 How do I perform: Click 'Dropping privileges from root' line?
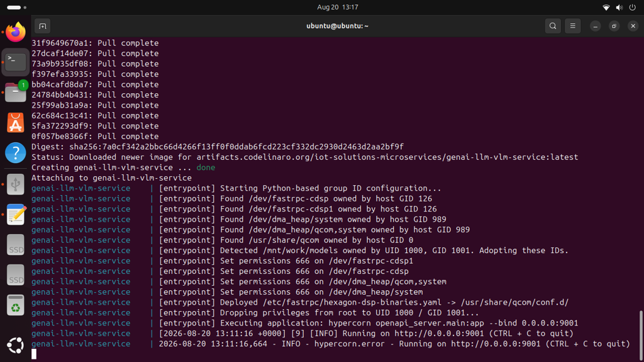coord(255,313)
